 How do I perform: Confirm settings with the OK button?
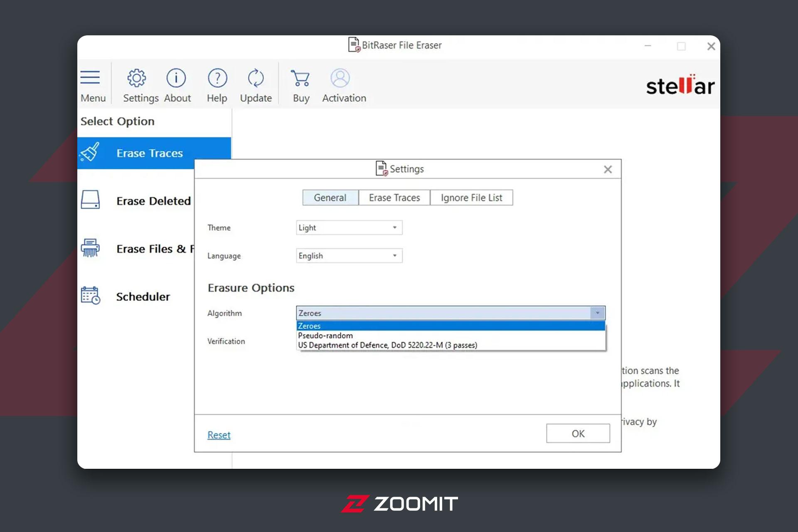click(578, 433)
